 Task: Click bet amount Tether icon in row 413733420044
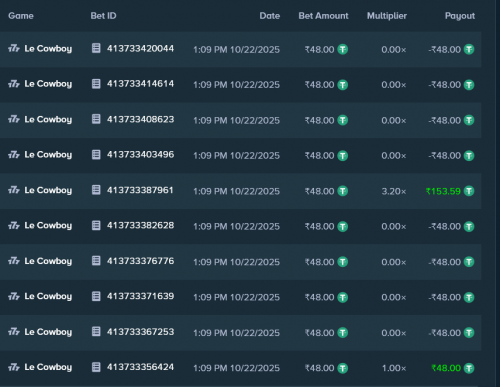tap(343, 49)
